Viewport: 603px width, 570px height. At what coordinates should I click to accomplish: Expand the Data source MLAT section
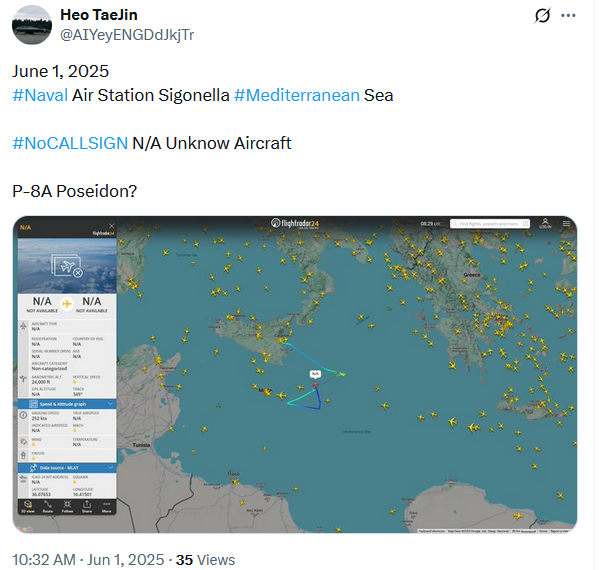67,468
